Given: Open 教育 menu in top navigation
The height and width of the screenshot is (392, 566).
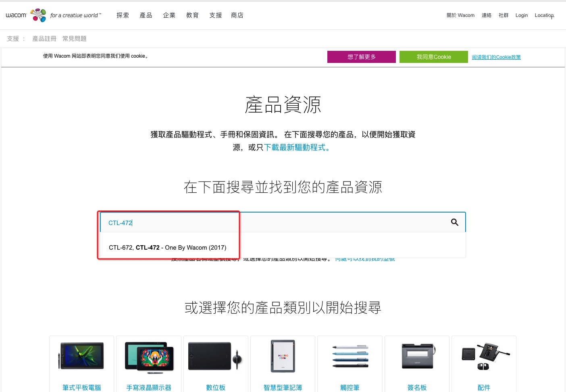Looking at the screenshot, I should coord(192,15).
